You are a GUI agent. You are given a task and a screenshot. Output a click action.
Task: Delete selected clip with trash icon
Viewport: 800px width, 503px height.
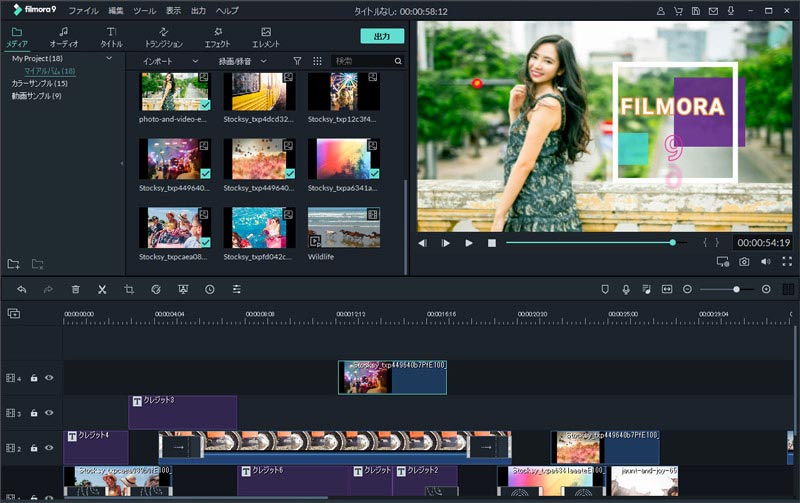(x=75, y=289)
